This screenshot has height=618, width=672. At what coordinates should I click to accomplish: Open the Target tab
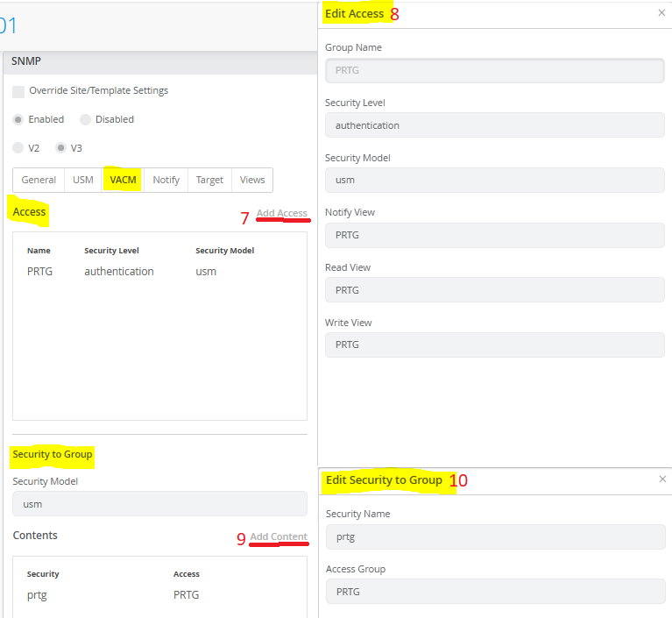209,180
